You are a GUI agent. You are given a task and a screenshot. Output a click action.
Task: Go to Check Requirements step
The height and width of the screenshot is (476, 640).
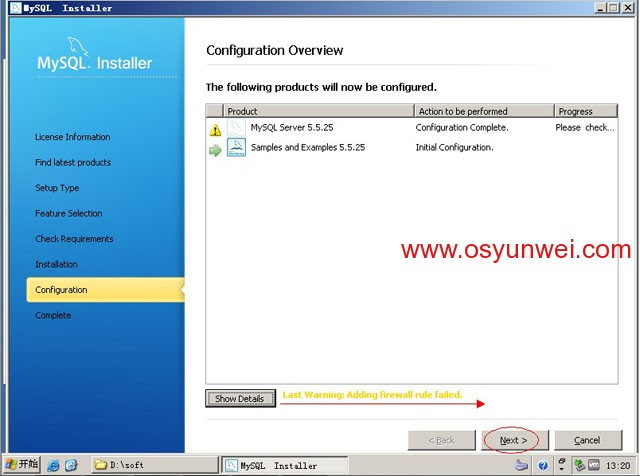tap(74, 239)
